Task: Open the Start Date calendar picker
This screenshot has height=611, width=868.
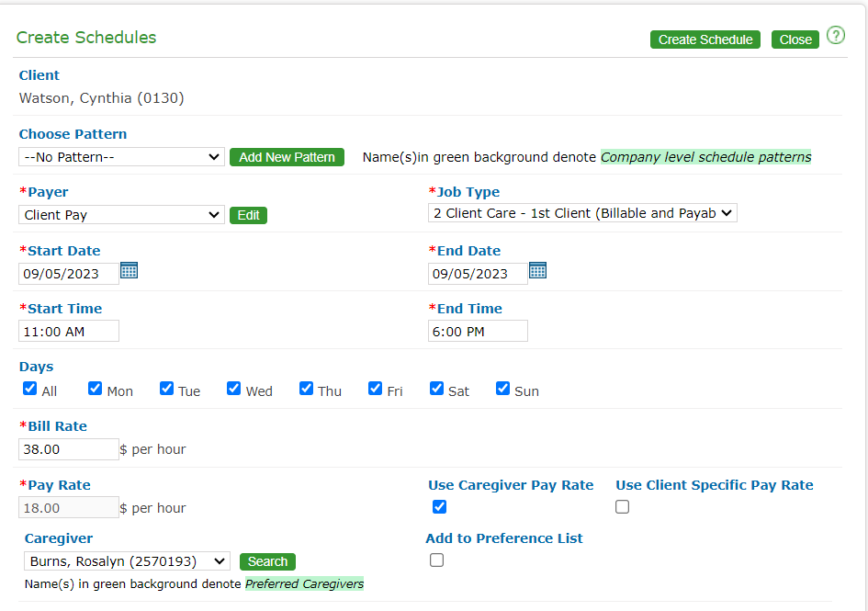Action: pyautogui.click(x=130, y=271)
